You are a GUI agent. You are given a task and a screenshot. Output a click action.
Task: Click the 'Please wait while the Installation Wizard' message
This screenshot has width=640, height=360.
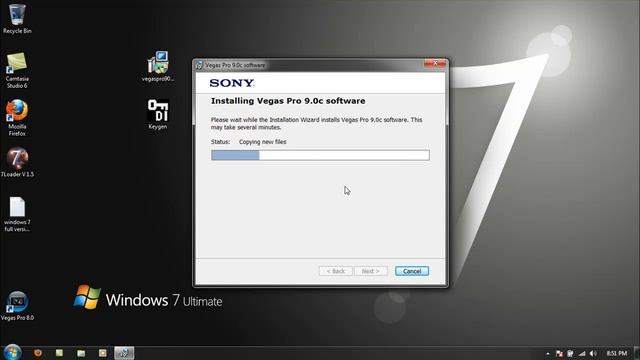(x=316, y=124)
